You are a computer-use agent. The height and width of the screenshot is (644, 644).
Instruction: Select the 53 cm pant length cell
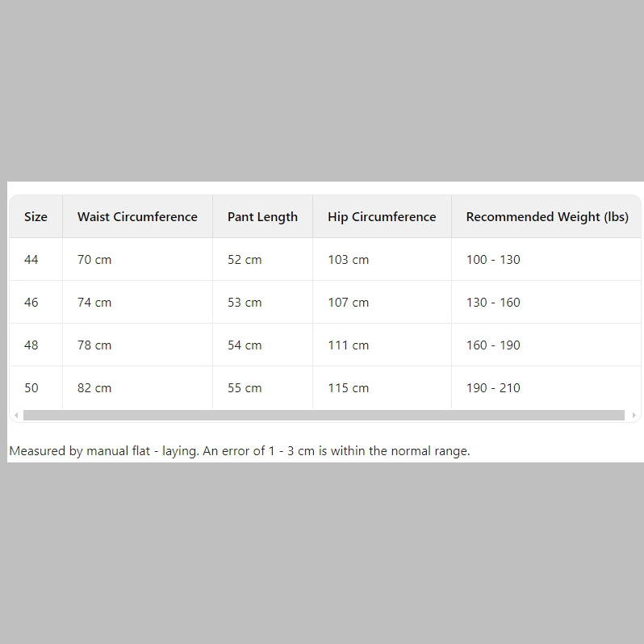(245, 303)
